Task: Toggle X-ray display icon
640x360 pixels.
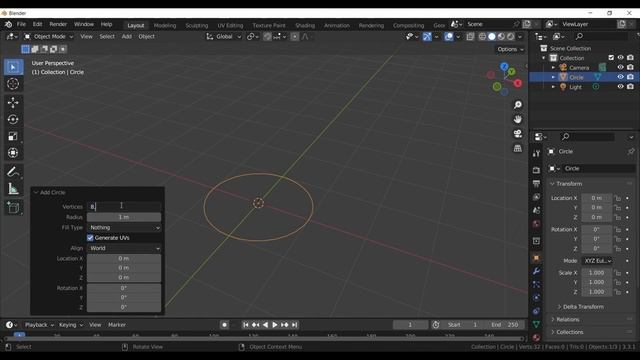Action: click(470, 37)
